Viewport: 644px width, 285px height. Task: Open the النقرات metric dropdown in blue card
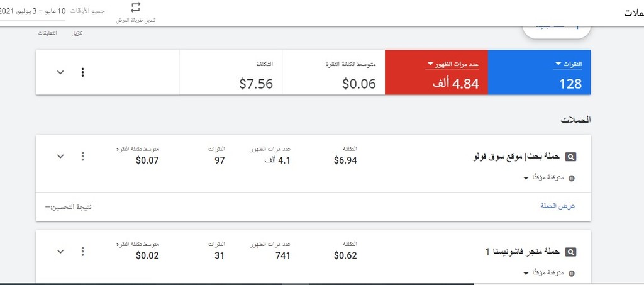568,64
